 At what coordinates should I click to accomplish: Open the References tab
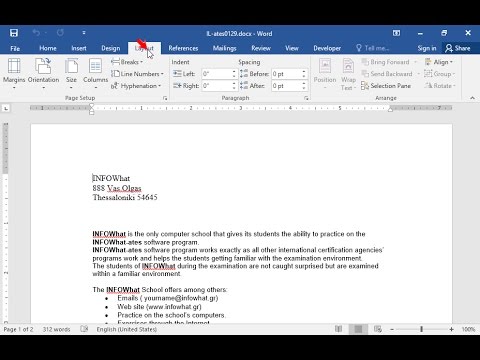click(x=183, y=48)
